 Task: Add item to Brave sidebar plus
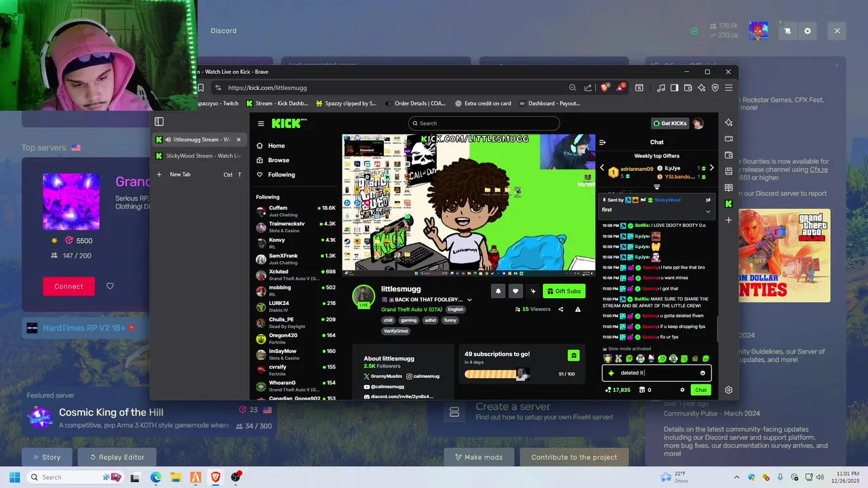[x=728, y=220]
